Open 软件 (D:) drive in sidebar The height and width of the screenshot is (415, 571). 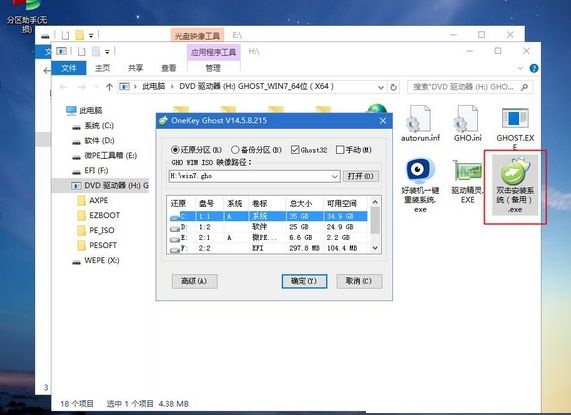coord(93,141)
